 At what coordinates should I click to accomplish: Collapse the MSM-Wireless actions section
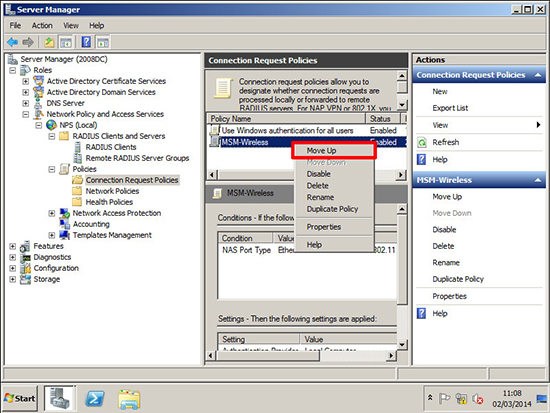tap(538, 180)
